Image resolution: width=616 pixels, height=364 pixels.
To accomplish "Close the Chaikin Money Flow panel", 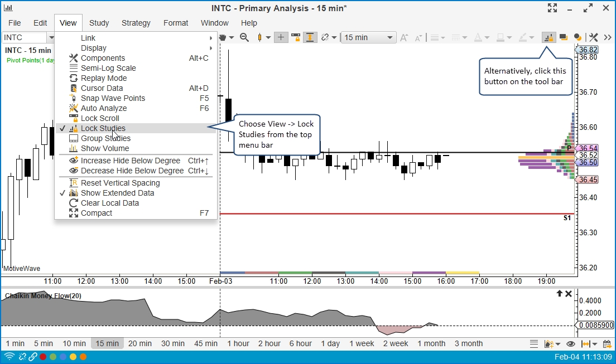I will click(569, 294).
